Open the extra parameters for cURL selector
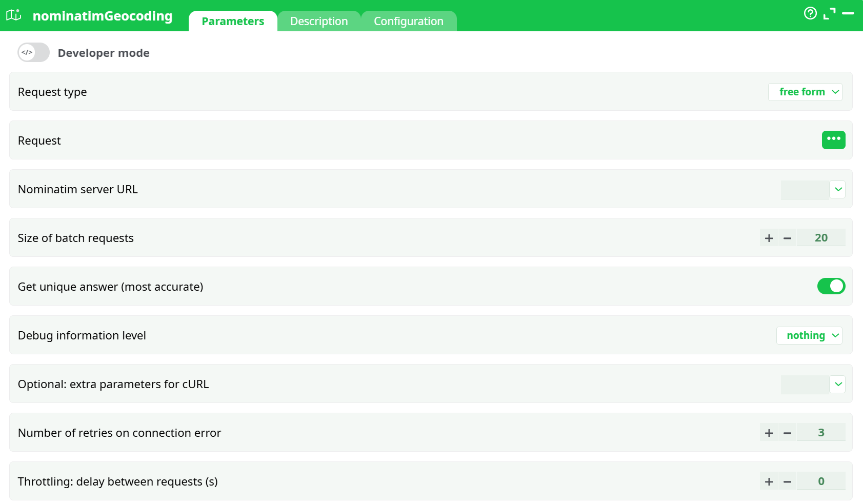 (x=838, y=384)
